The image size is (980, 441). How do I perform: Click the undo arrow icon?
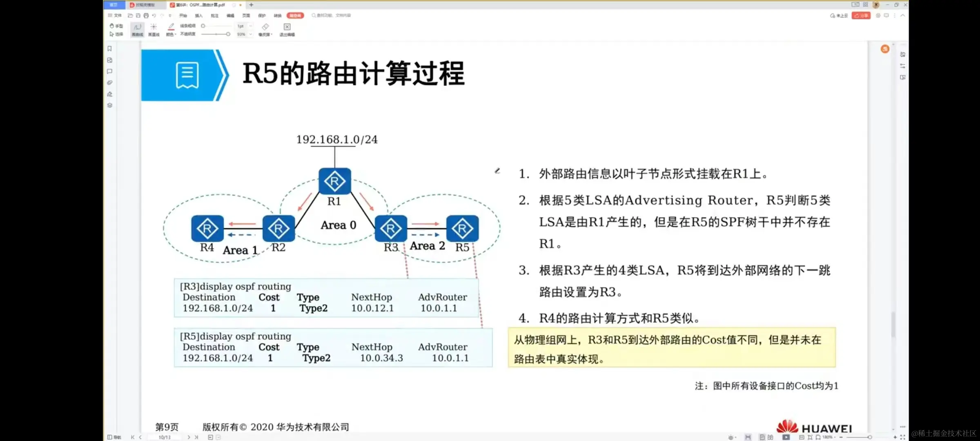[x=154, y=16]
